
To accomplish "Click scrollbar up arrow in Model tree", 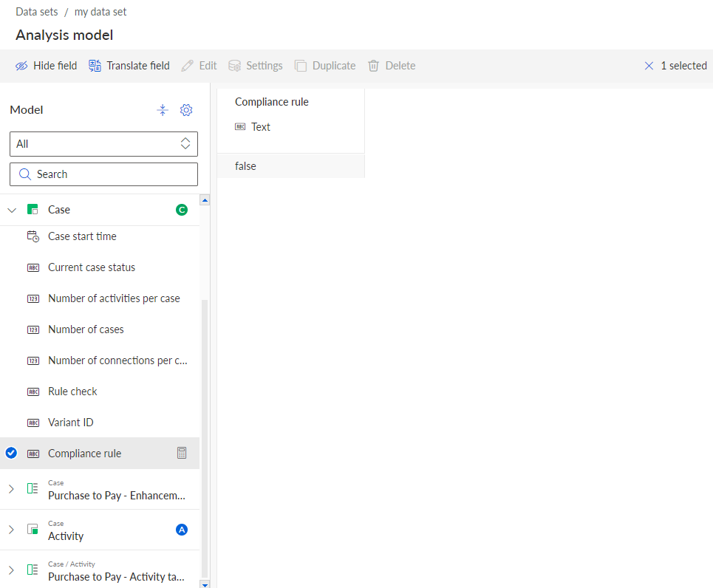I will pos(205,200).
